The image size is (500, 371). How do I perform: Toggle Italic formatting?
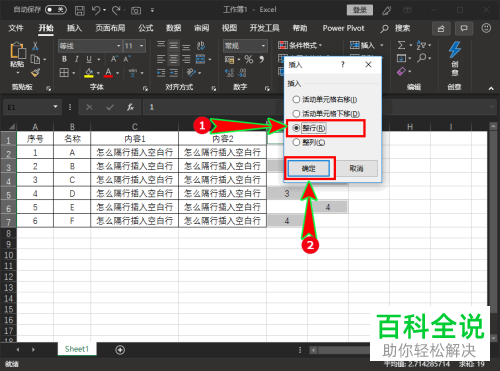point(77,59)
